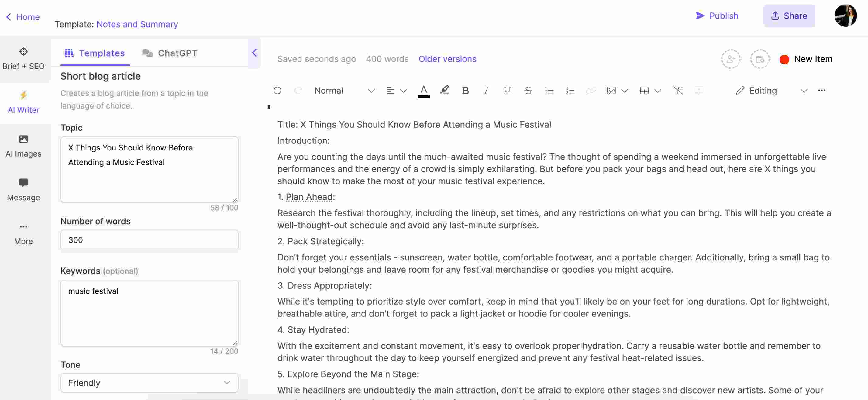Image resolution: width=868 pixels, height=400 pixels.
Task: Toggle the text color picker
Action: click(x=423, y=90)
